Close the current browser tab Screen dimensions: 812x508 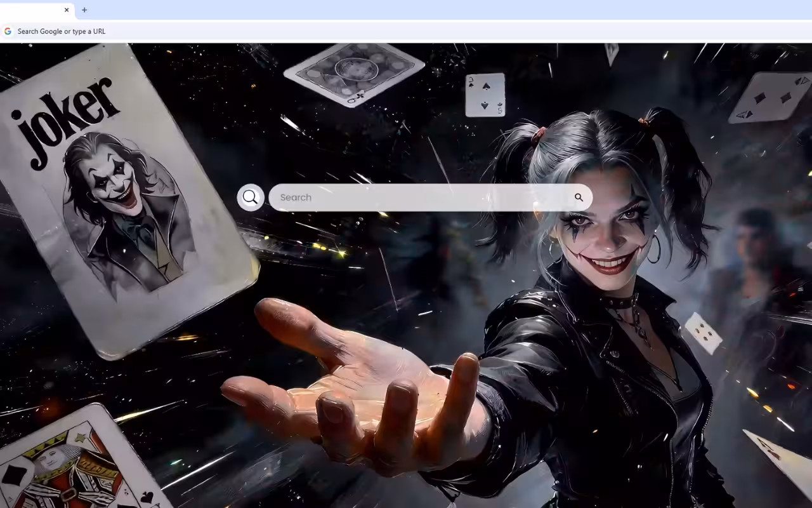(67, 10)
